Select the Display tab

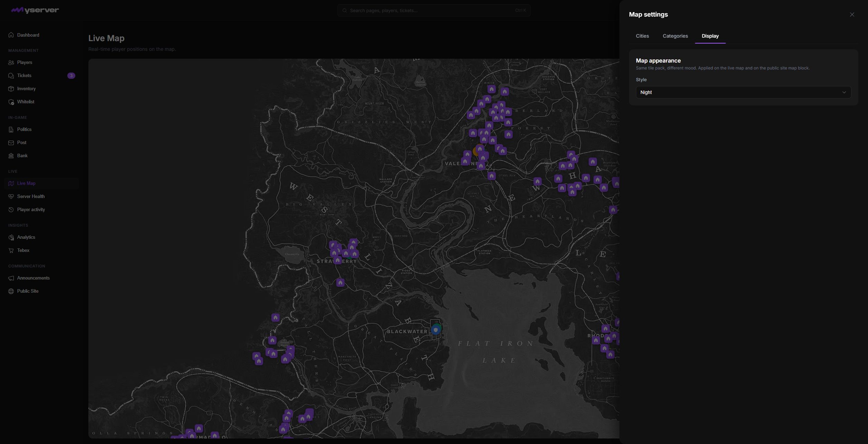click(x=710, y=36)
